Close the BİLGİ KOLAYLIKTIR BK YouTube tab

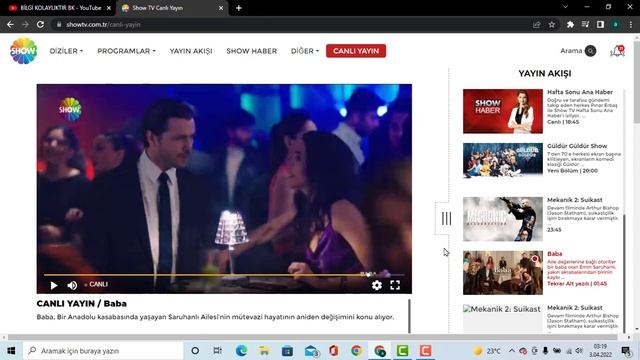coord(109,8)
